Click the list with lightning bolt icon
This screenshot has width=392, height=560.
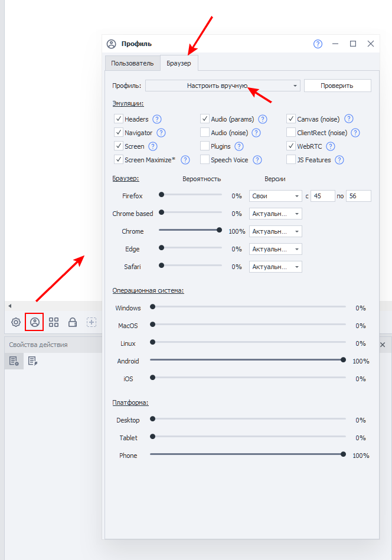tap(32, 361)
